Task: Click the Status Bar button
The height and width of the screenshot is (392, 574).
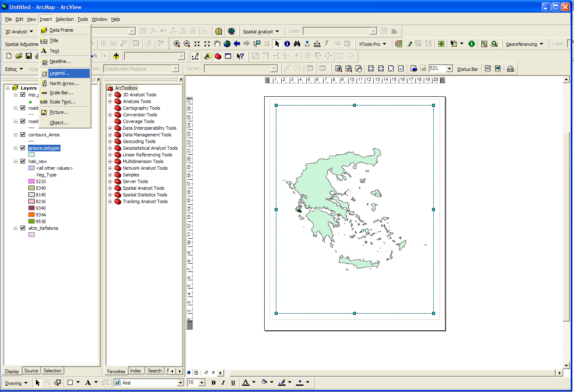Action: [468, 69]
